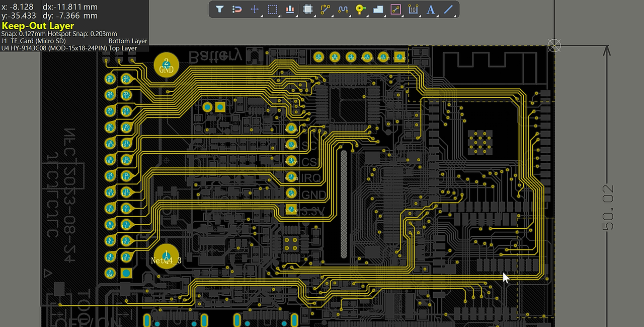Select the vertical slotted cutout in board center
The width and height of the screenshot is (644, 327).
344,205
